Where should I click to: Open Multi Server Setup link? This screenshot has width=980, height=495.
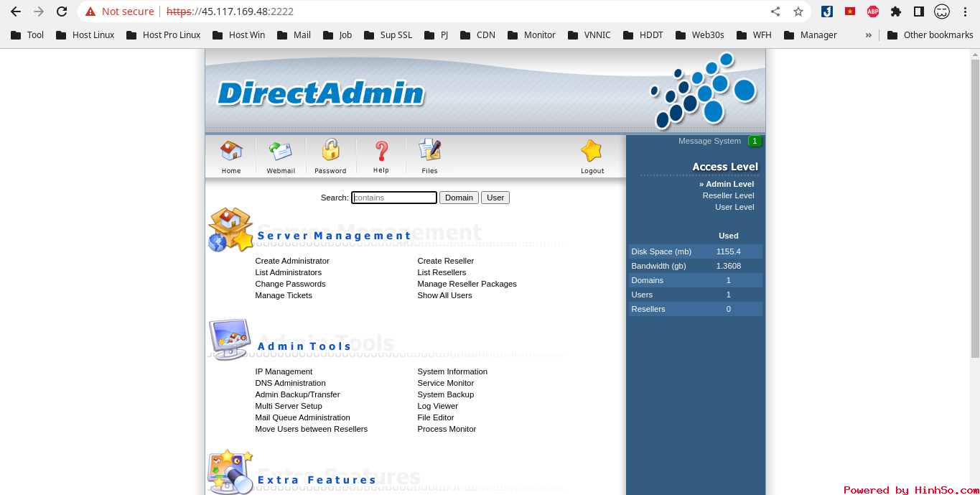point(289,406)
